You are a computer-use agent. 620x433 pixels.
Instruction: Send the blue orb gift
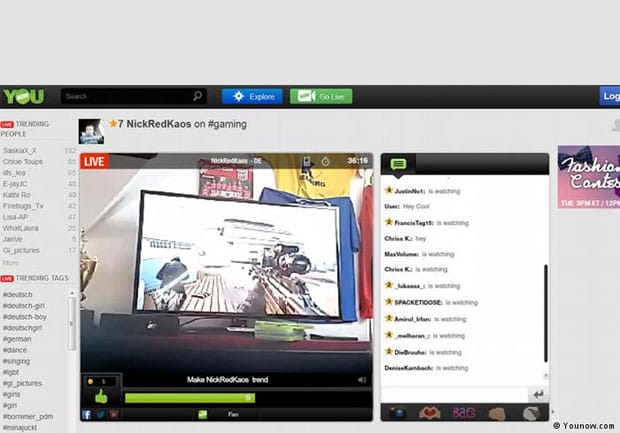(x=398, y=413)
